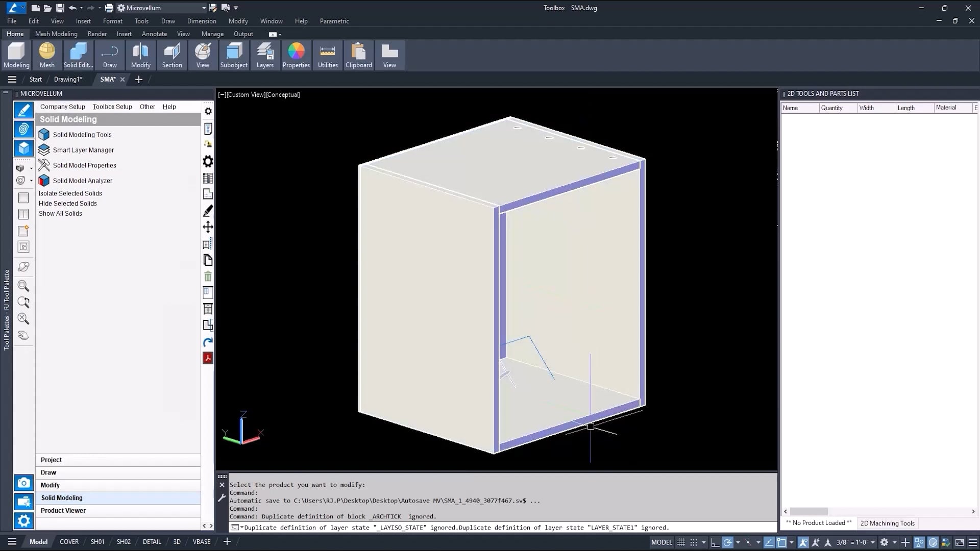Open the Solid Editing ribbon panel
This screenshot has height=551, width=980.
coord(78,55)
